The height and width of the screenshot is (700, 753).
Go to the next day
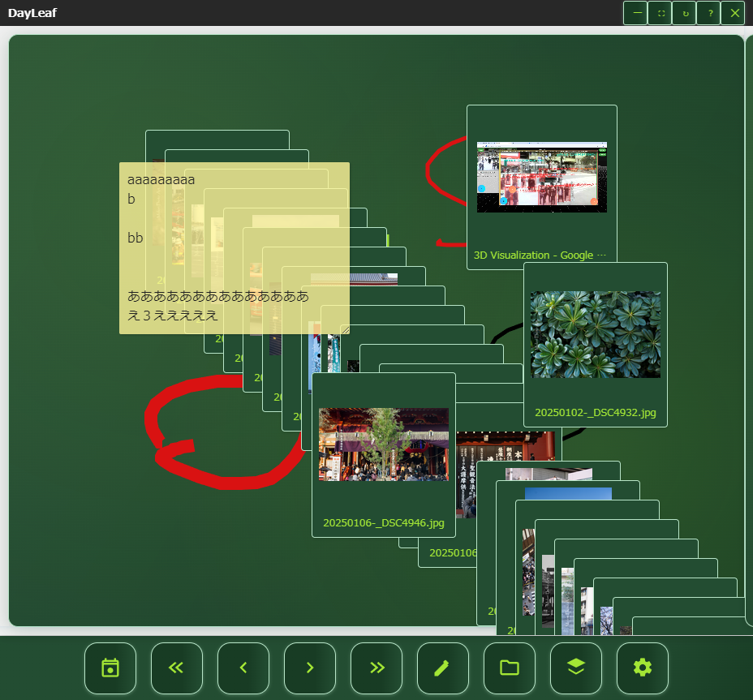click(310, 668)
